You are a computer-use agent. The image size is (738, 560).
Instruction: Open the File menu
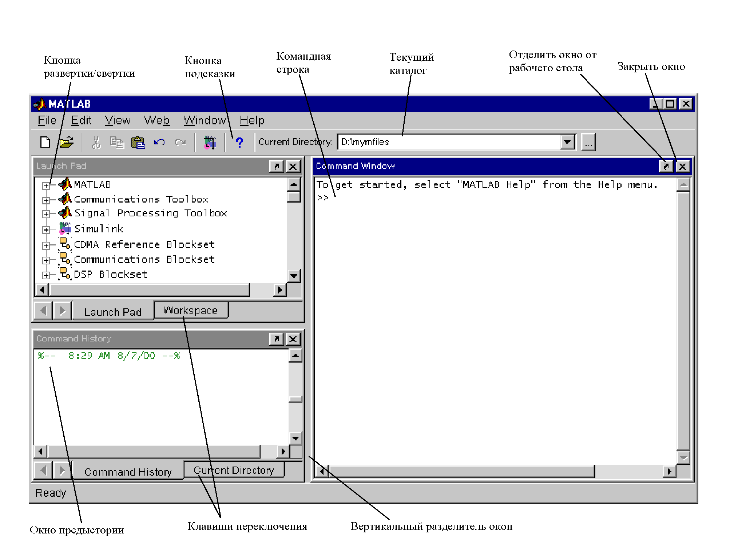click(x=47, y=120)
